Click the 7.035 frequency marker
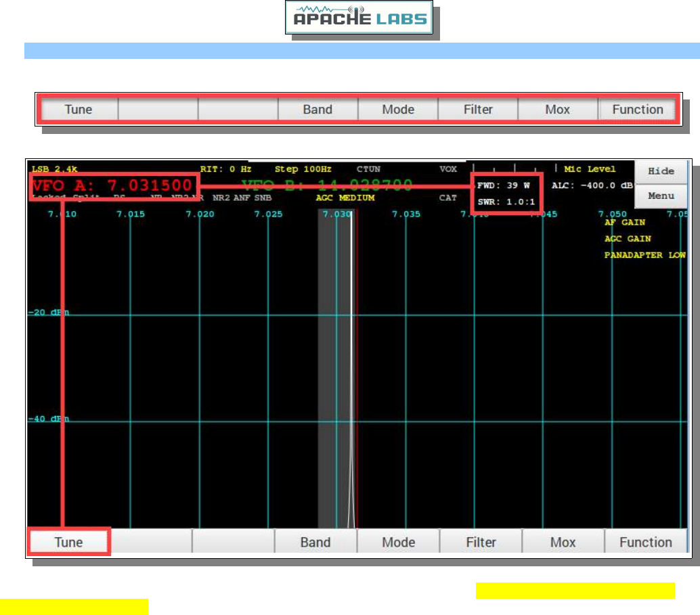 (x=406, y=214)
